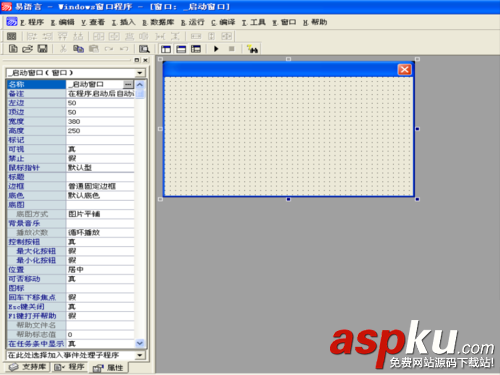The height and width of the screenshot is (375, 500).
Task: Click the equal vertical spacing icon
Action: point(175,36)
